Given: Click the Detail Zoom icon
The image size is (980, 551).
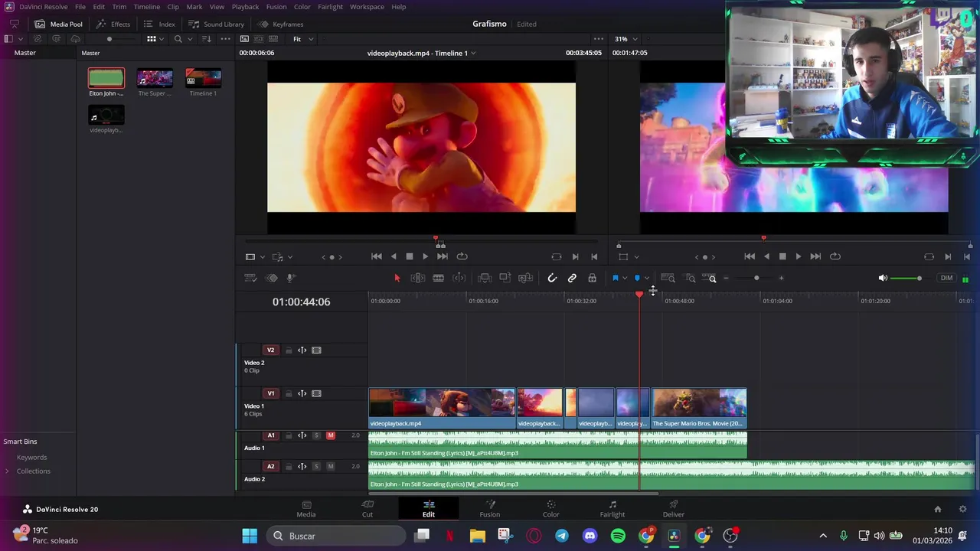Looking at the screenshot, I should tap(690, 278).
